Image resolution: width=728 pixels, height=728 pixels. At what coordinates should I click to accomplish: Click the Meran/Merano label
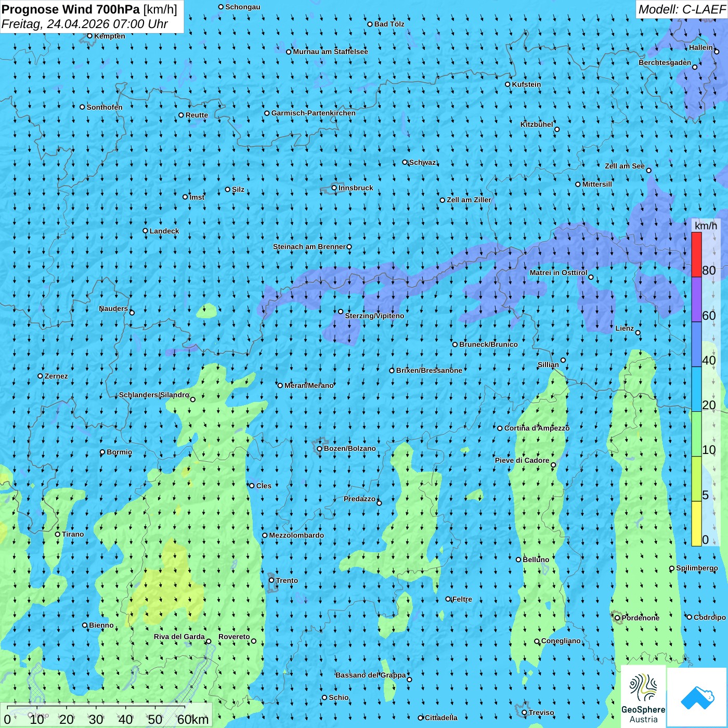(x=309, y=385)
